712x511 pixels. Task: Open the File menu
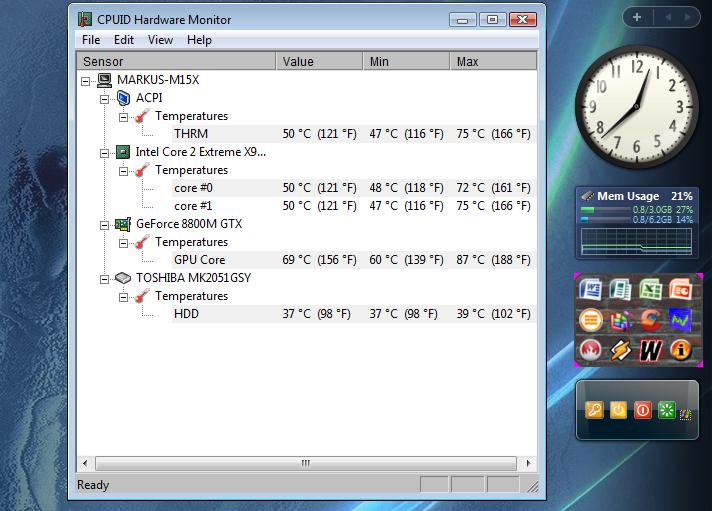tap(91, 40)
